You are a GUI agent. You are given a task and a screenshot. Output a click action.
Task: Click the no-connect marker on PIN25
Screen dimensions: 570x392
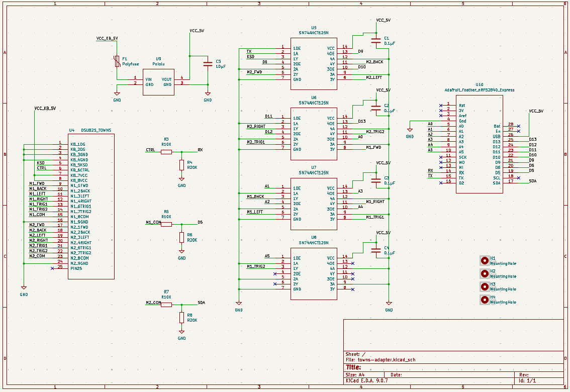[x=52, y=268]
